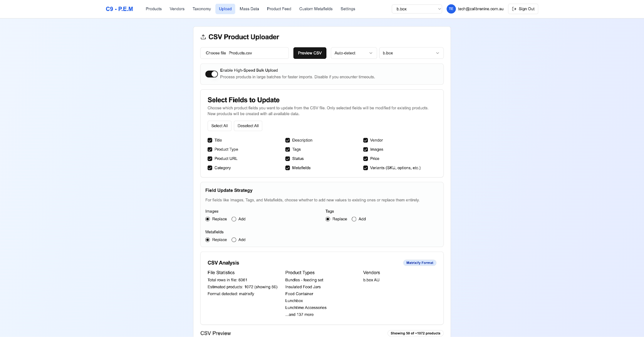Open the Custom Metafields tab
This screenshot has width=644, height=337.
click(316, 9)
